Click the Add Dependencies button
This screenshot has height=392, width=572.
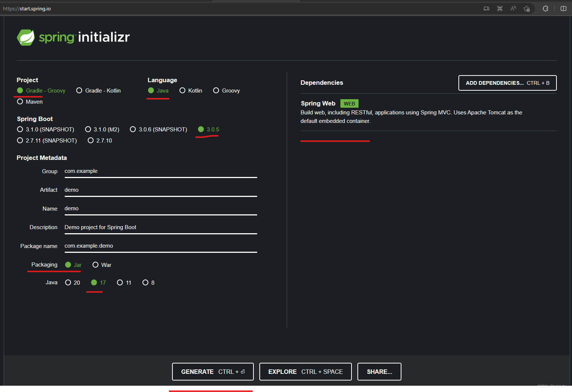[x=507, y=83]
